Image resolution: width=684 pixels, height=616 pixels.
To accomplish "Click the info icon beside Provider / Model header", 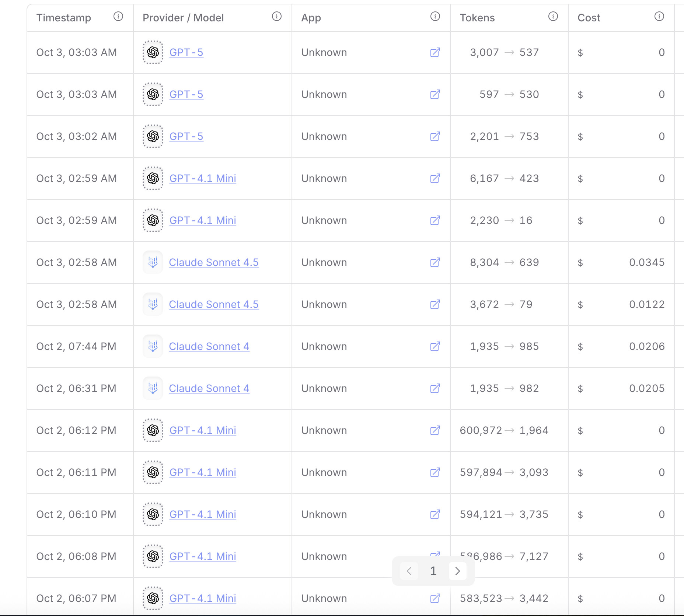I will pos(276,17).
